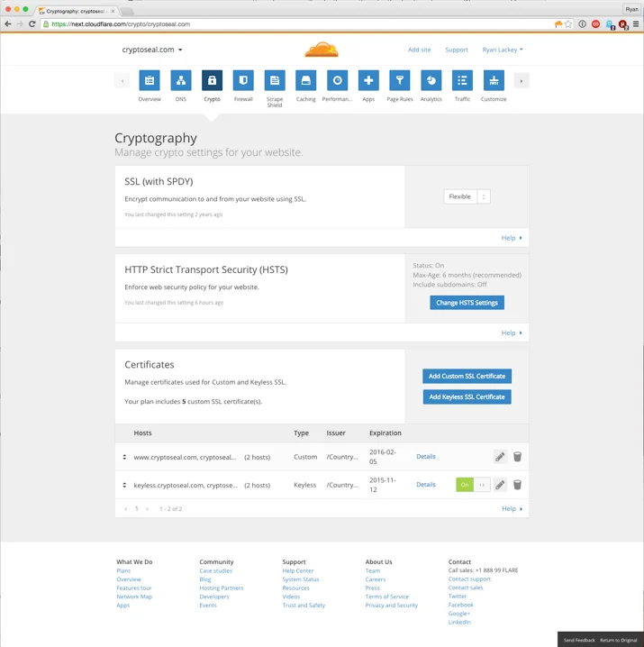The width and height of the screenshot is (644, 647).
Task: Delete the www.cryptoseal.com Custom certificate
Action: point(517,457)
